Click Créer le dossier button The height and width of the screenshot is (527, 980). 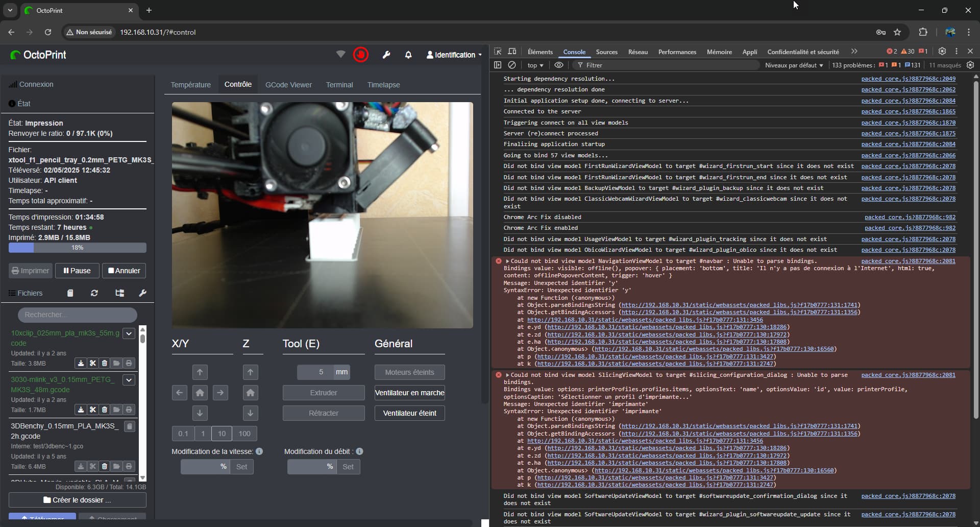tap(78, 500)
